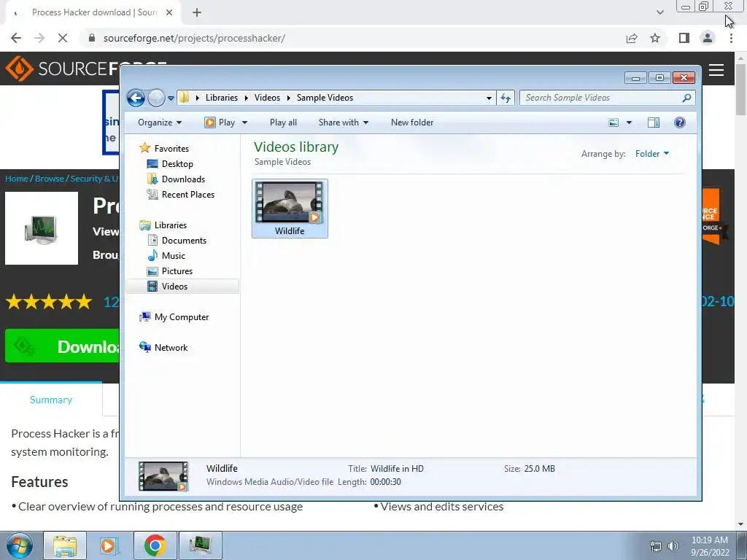747x560 pixels.
Task: Open Arrange by Folder dropdown
Action: (x=652, y=154)
